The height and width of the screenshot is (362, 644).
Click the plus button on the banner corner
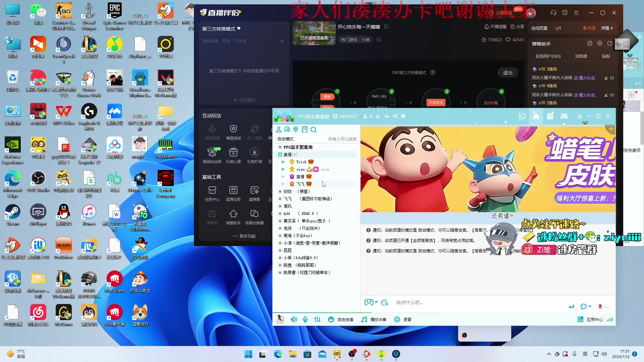point(611,129)
